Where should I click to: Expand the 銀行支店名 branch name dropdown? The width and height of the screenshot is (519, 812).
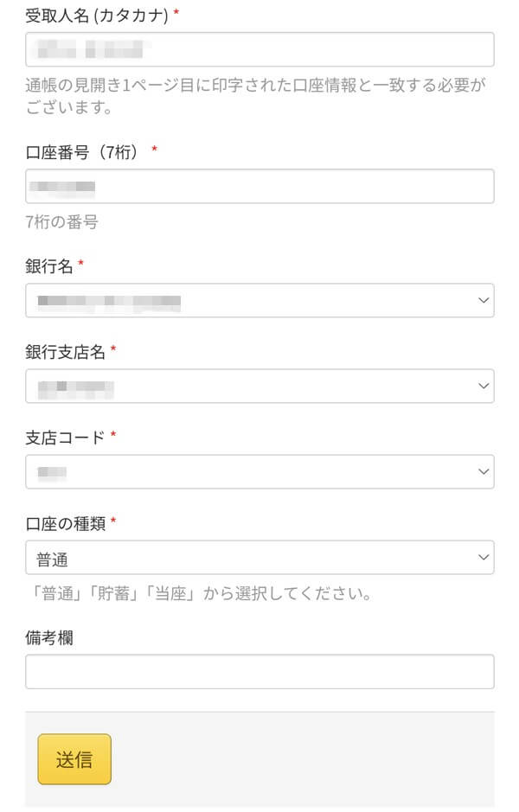point(259,386)
